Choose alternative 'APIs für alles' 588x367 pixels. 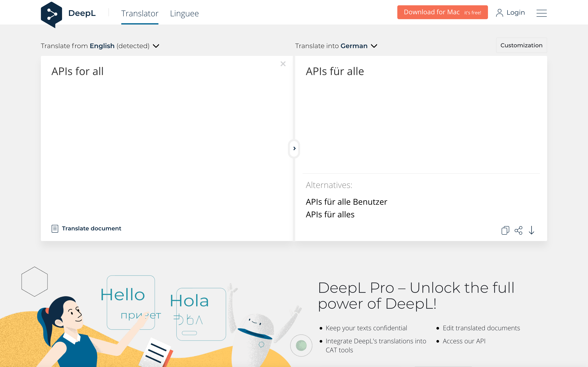click(330, 214)
